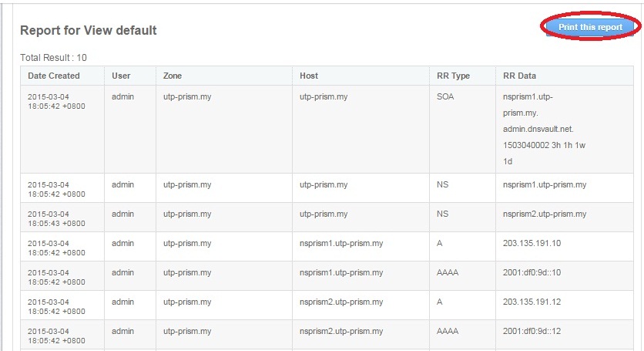The image size is (644, 351).
Task: Click the RR Data column header
Action: 519,76
